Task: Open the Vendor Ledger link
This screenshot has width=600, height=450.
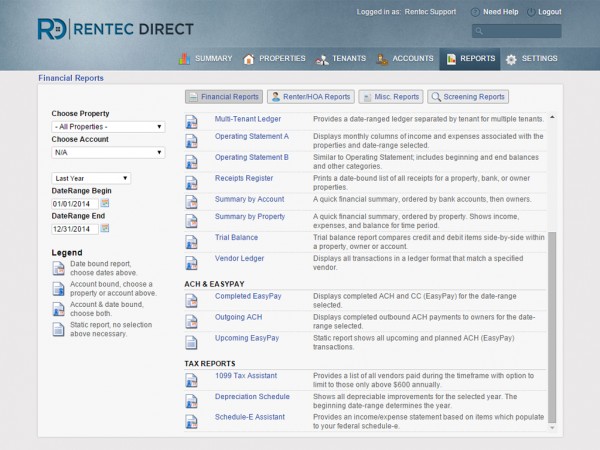Action: tap(239, 258)
